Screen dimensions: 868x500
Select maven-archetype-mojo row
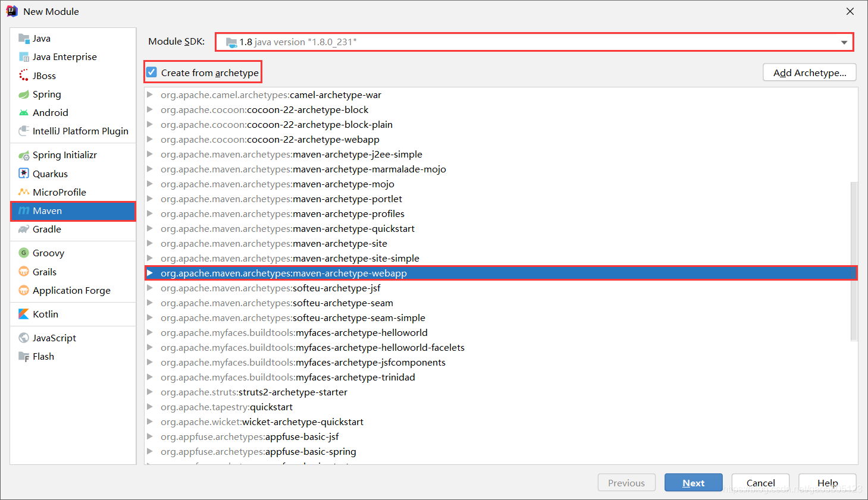point(501,184)
